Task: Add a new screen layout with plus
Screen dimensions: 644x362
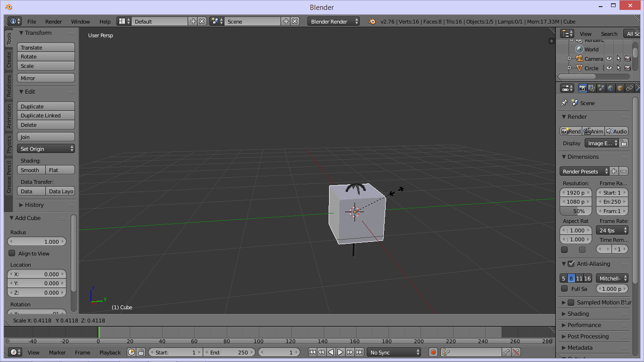Action: point(193,21)
